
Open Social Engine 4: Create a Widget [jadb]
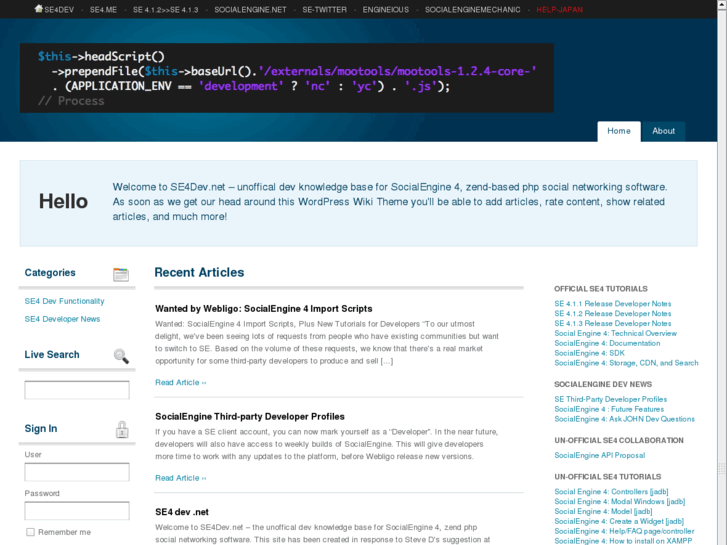coord(619,521)
